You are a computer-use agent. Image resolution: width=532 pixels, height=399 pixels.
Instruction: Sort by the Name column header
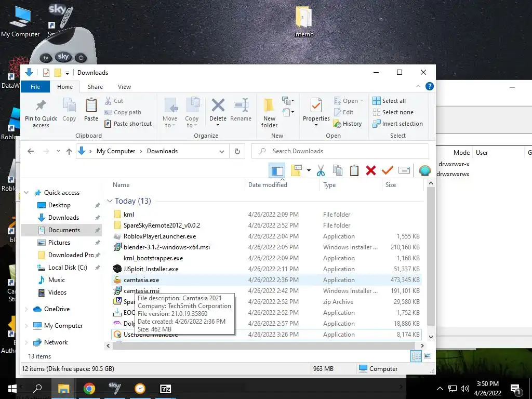(121, 185)
